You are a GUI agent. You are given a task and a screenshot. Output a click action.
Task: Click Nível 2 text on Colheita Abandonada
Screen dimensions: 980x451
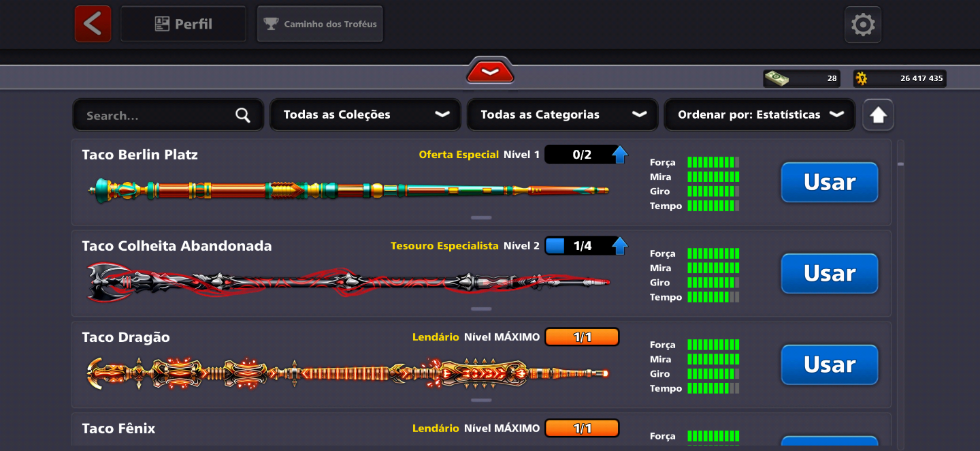pyautogui.click(x=521, y=246)
